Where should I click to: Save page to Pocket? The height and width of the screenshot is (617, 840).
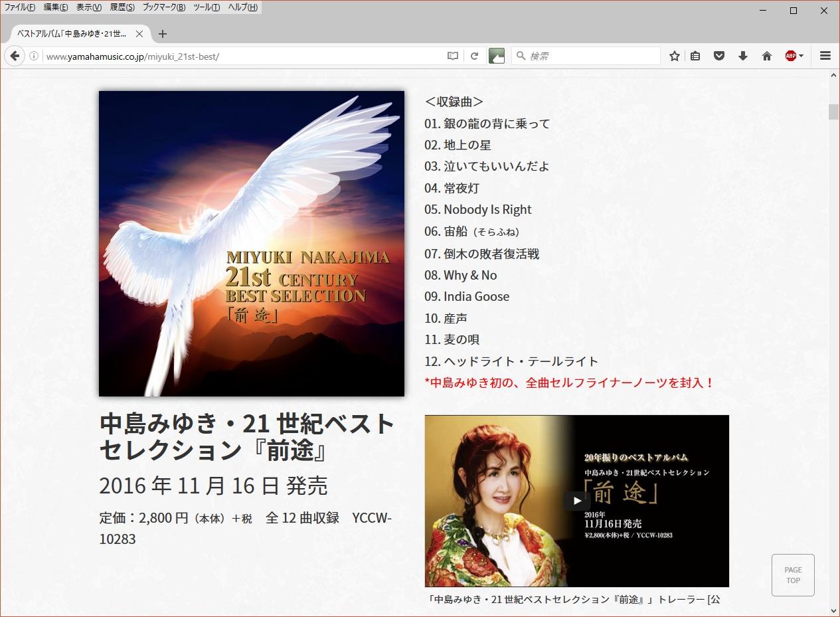coord(719,56)
